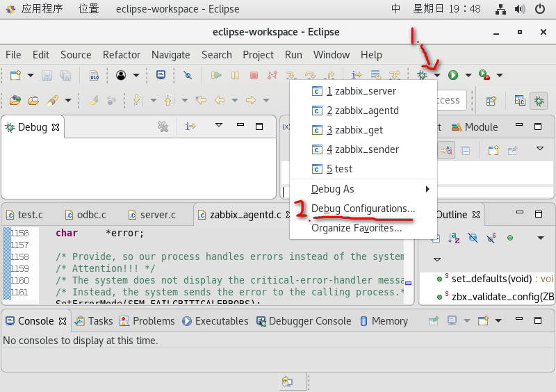Click the Open Type toolbar icon

tap(15, 100)
